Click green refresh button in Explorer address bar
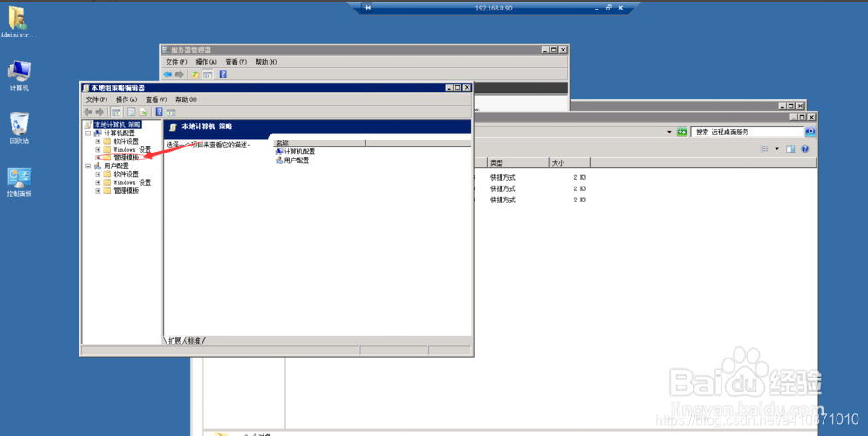 click(x=682, y=133)
